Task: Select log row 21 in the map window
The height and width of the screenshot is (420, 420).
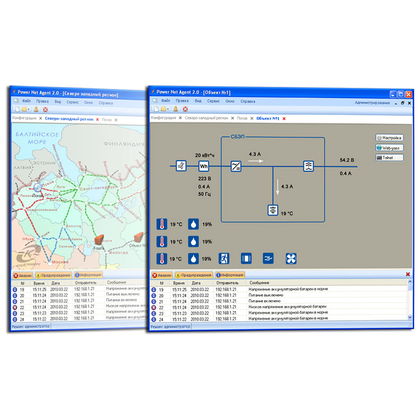Action: [x=79, y=301]
